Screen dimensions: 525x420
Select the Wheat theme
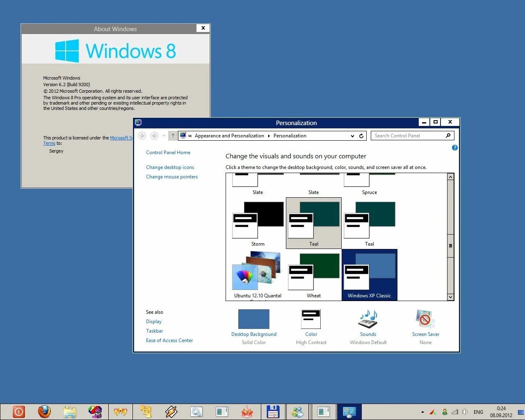(314, 275)
